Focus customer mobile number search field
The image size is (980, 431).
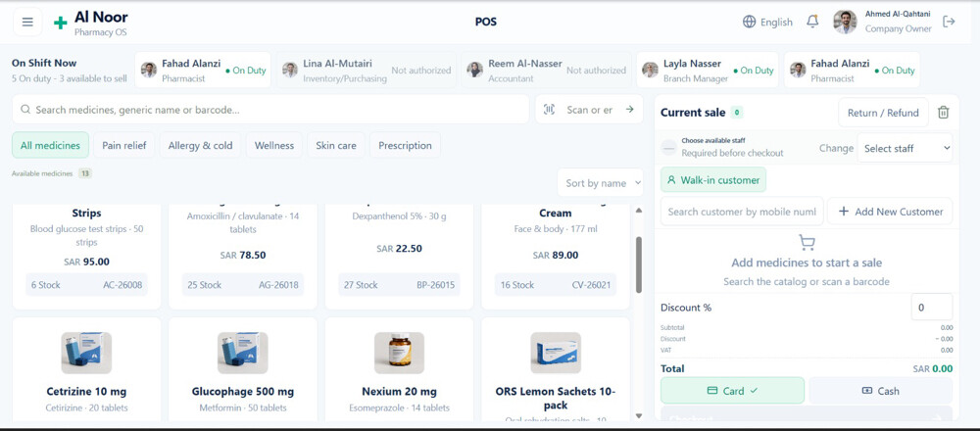(x=742, y=212)
